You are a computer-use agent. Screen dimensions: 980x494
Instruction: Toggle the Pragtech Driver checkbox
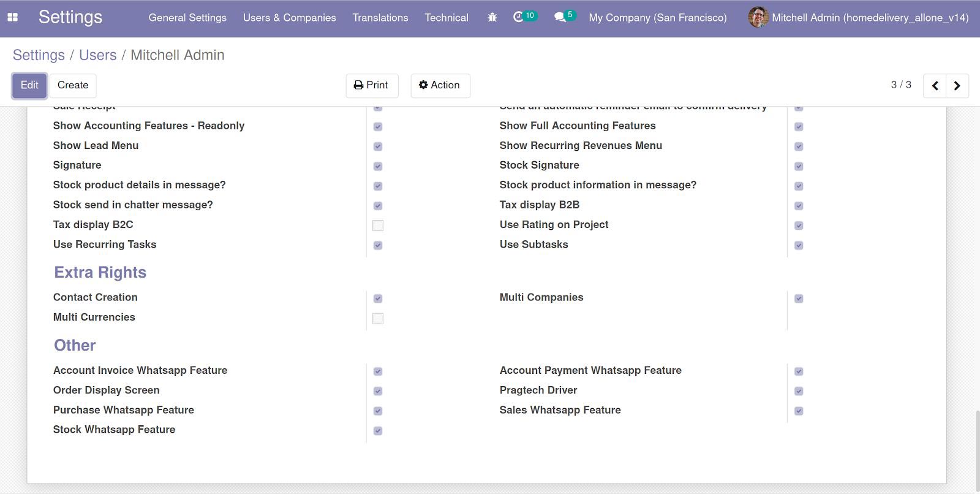pos(799,391)
